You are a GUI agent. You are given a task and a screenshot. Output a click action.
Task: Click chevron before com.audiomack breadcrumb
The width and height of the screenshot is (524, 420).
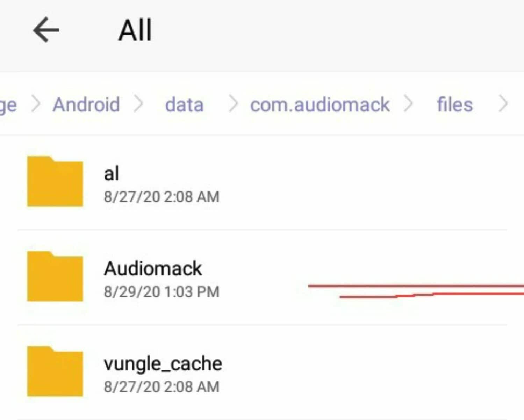[x=233, y=104]
